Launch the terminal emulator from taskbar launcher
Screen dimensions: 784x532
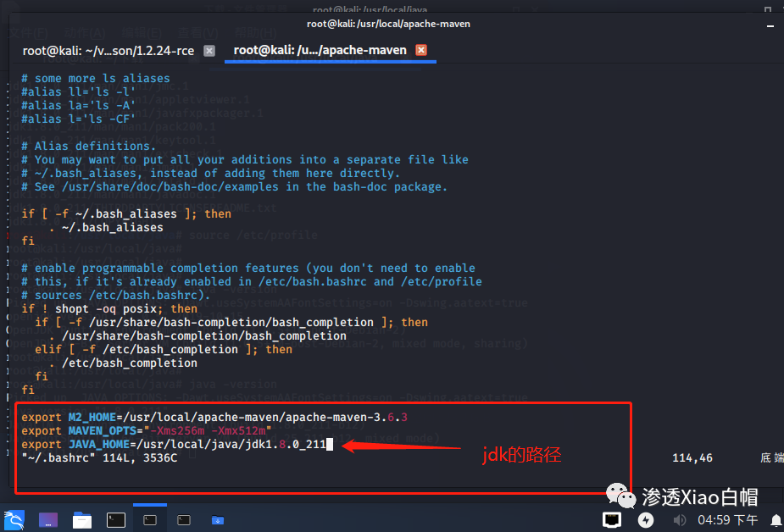point(116,520)
